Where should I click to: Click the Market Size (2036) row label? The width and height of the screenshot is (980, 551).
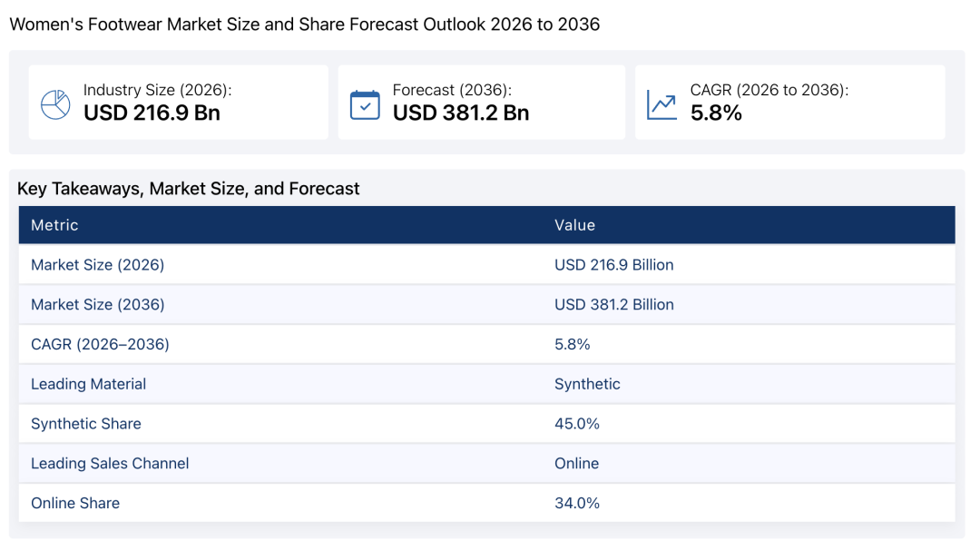coord(97,305)
